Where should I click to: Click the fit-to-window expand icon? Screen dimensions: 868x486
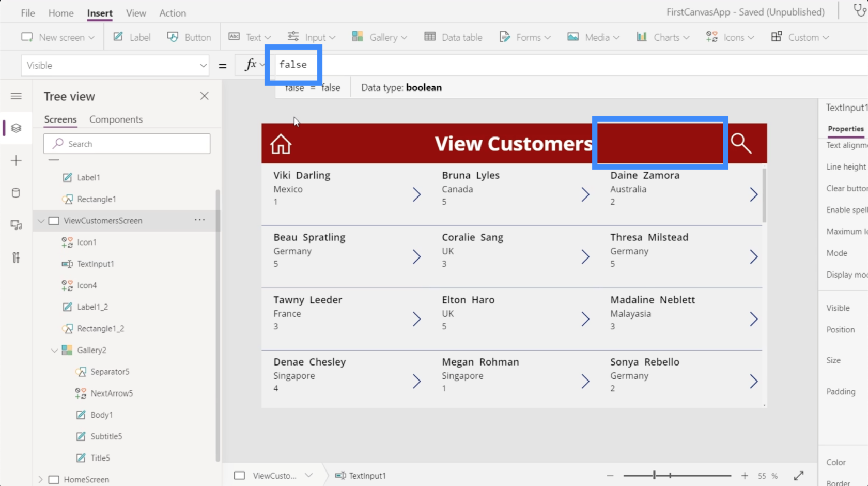click(799, 476)
